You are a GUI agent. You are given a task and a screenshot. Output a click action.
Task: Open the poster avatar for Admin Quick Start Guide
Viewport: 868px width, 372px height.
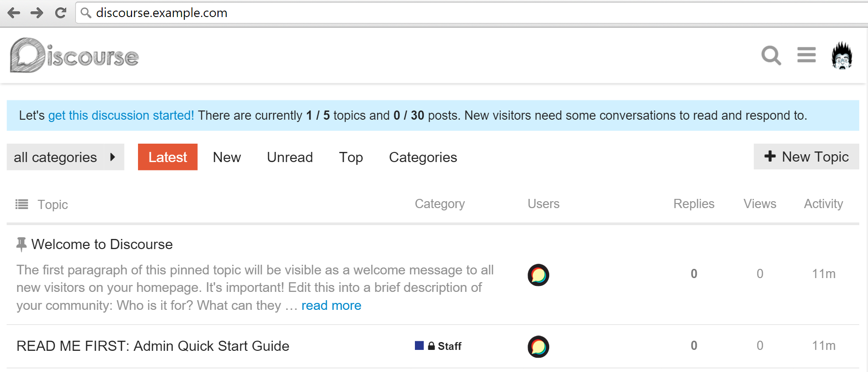[x=538, y=347]
